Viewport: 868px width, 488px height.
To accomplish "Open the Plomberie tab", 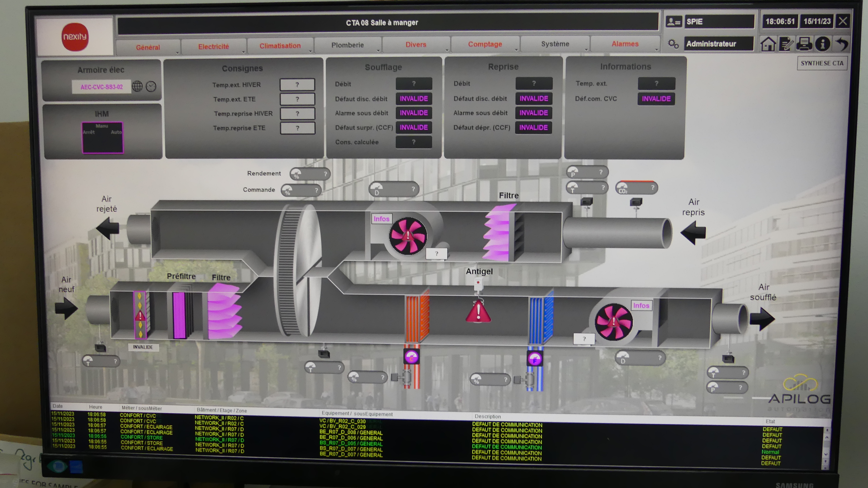I will (347, 45).
